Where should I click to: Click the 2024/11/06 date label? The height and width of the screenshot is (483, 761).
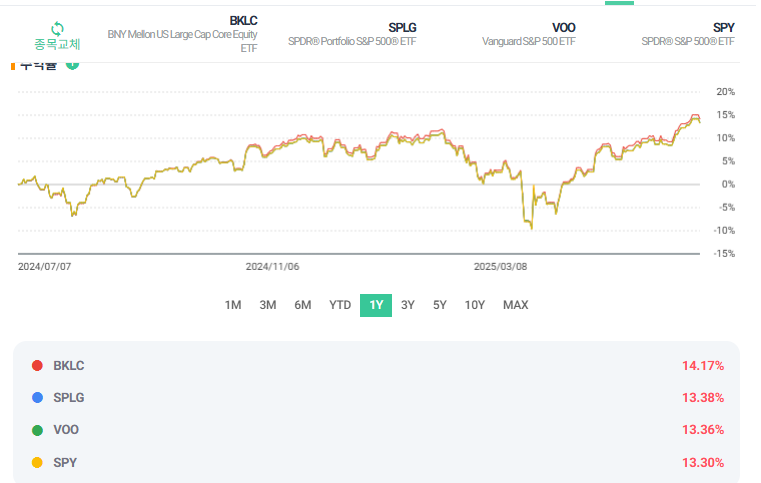click(272, 266)
